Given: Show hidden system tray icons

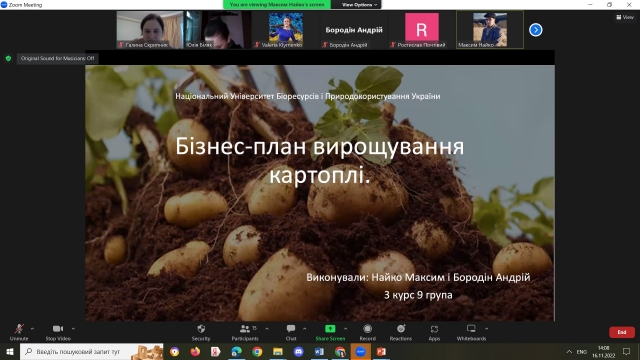Looking at the screenshot, I should (x=569, y=351).
